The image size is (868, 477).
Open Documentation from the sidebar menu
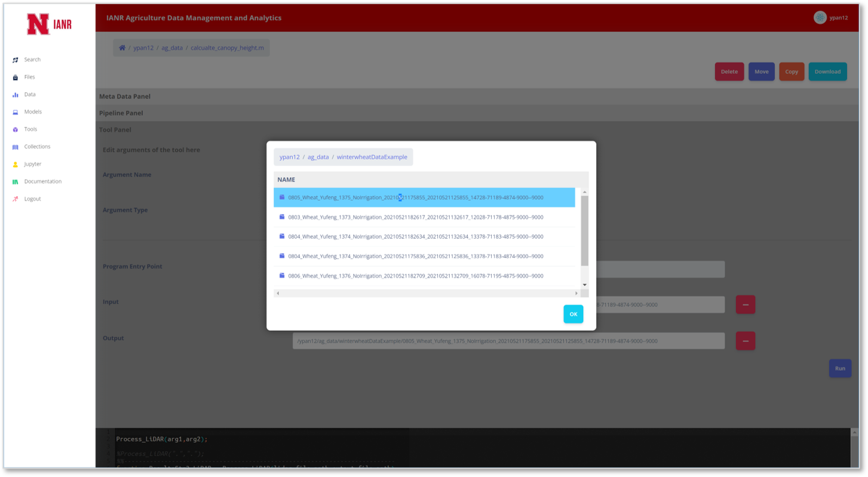[x=43, y=181]
